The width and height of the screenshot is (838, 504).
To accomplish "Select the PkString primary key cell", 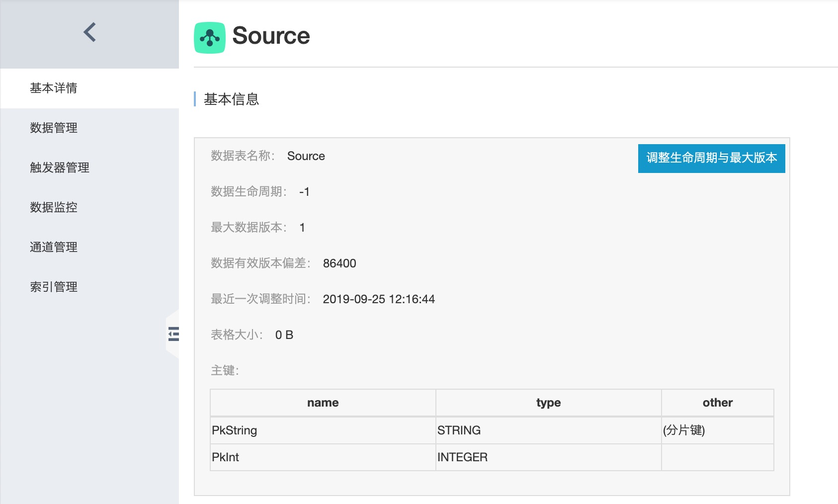I will pos(323,430).
